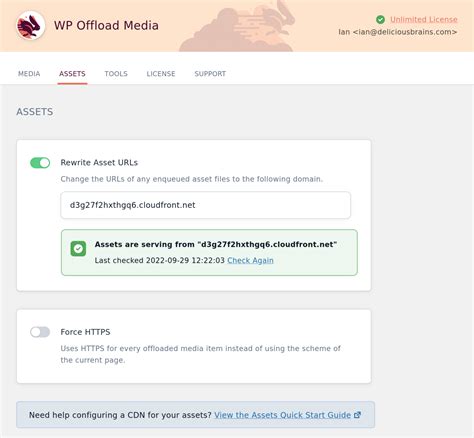Image resolution: width=474 pixels, height=438 pixels.
Task: Open View the Assets Quick Start Guide link
Action: click(x=282, y=415)
